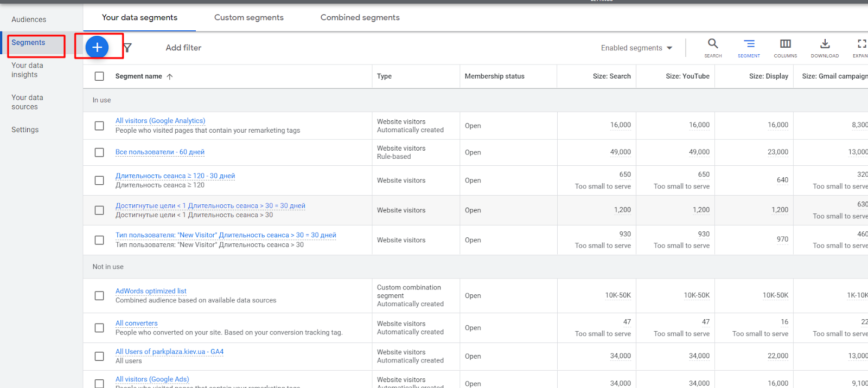This screenshot has height=388, width=868.
Task: Tick the All converters row checkbox
Action: click(x=99, y=328)
